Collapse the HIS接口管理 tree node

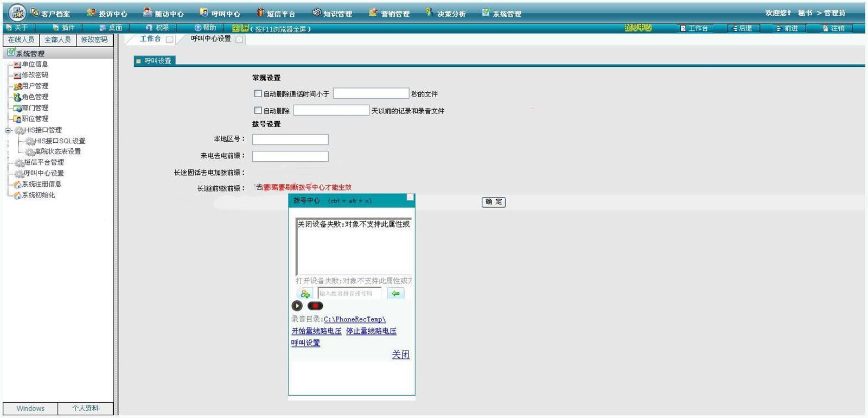coord(8,130)
